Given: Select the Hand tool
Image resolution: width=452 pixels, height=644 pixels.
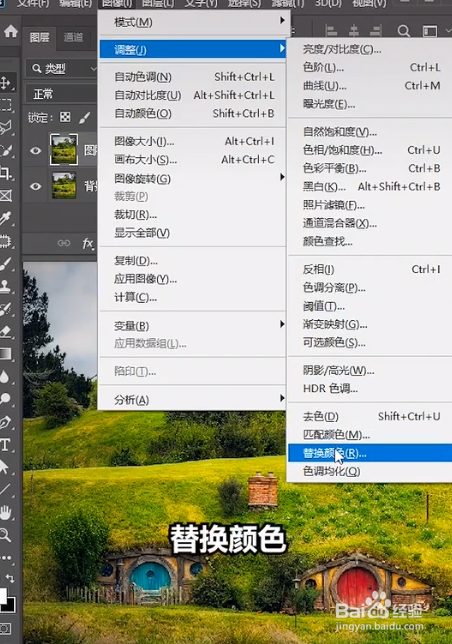Looking at the screenshot, I should (x=5, y=512).
